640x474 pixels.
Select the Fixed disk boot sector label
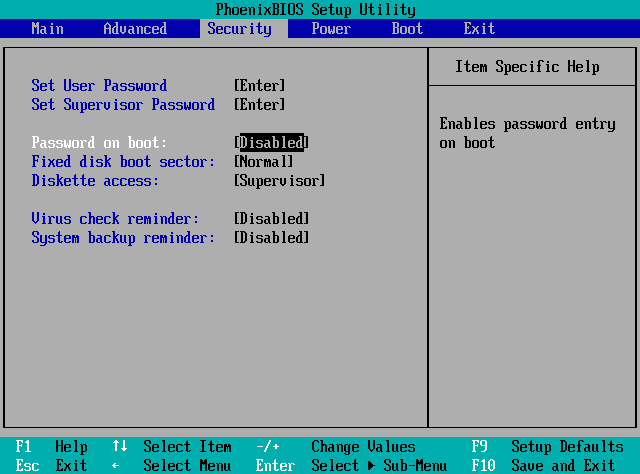tap(123, 162)
